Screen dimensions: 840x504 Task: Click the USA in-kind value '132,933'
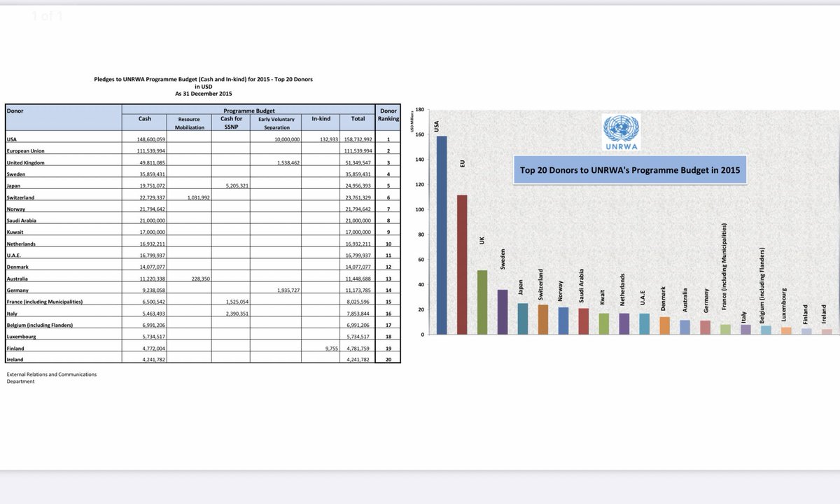[x=329, y=139]
